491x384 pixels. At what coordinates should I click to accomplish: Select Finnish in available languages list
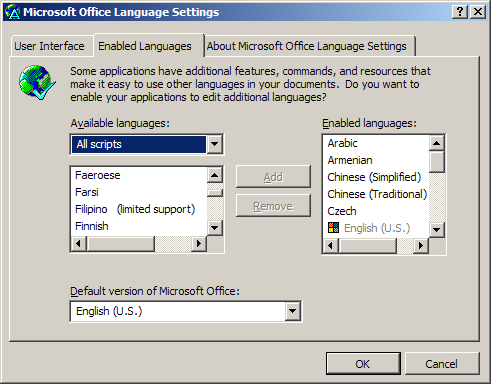(92, 226)
